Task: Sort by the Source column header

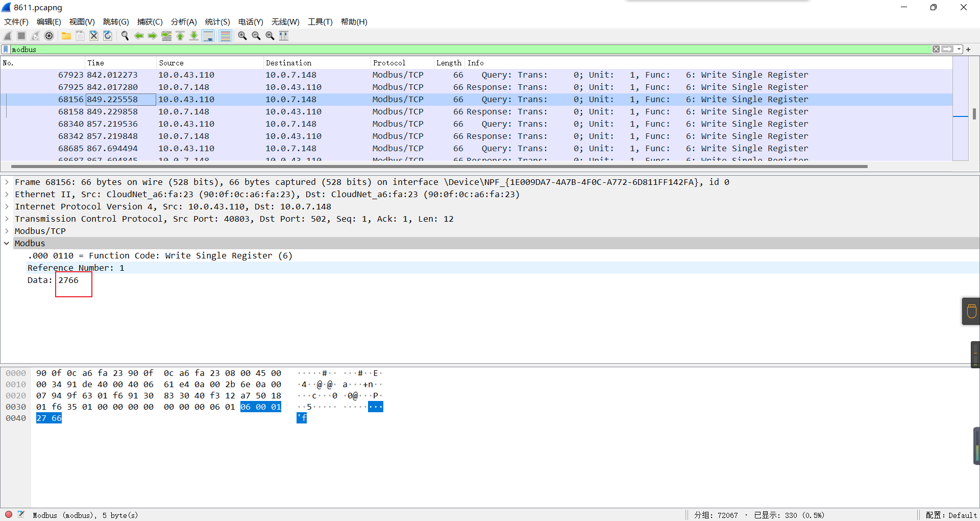Action: 210,63
